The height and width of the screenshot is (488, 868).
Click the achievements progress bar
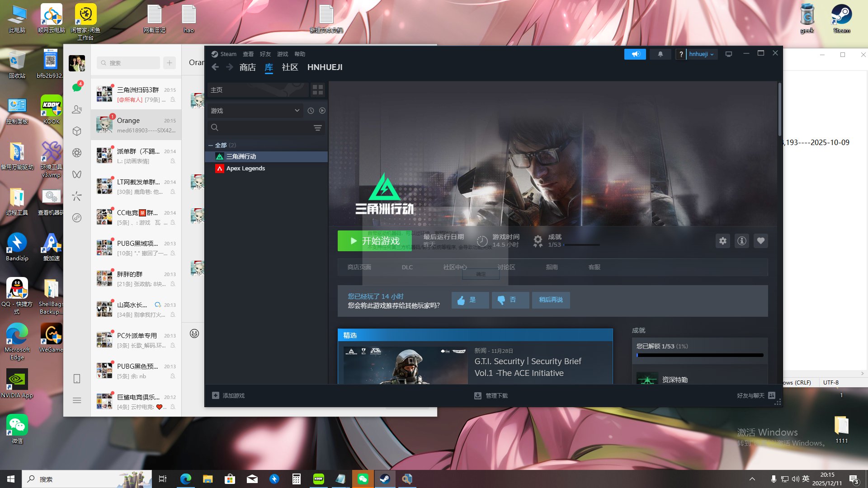(700, 355)
